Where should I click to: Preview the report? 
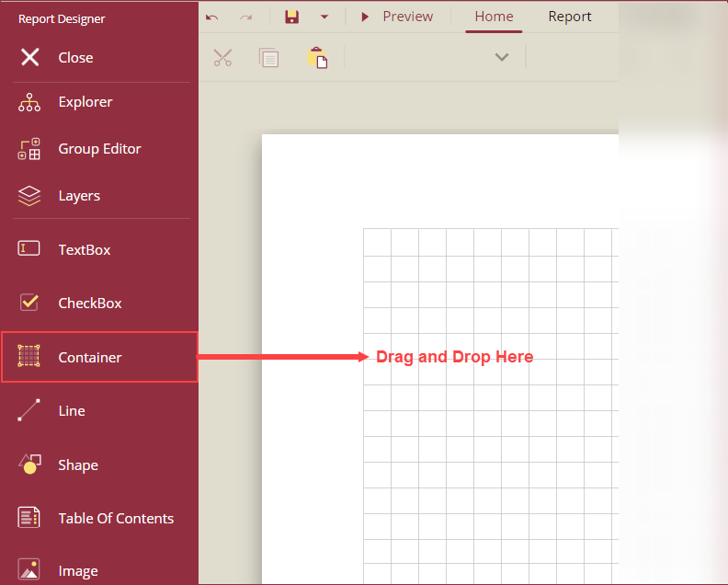pos(397,17)
